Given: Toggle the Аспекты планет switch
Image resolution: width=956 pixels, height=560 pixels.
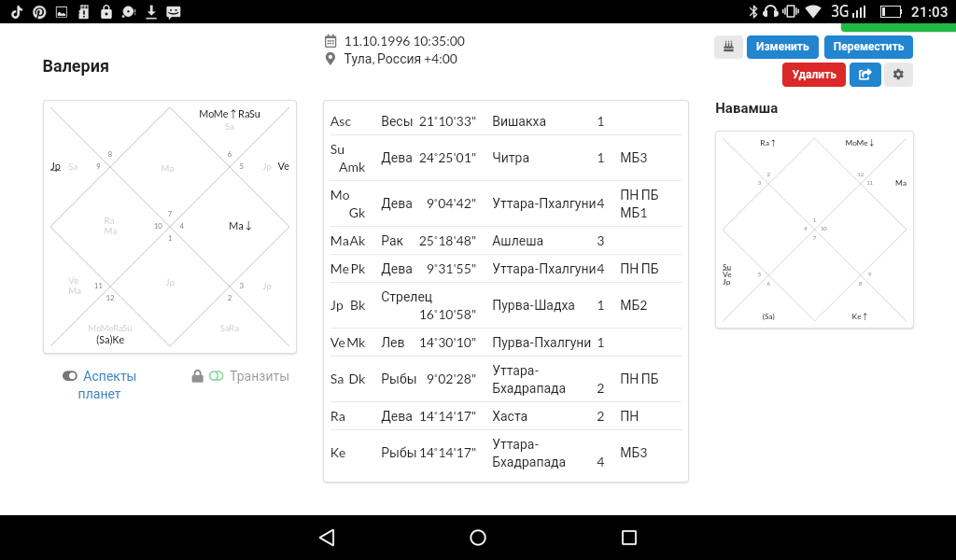Looking at the screenshot, I should point(69,376).
